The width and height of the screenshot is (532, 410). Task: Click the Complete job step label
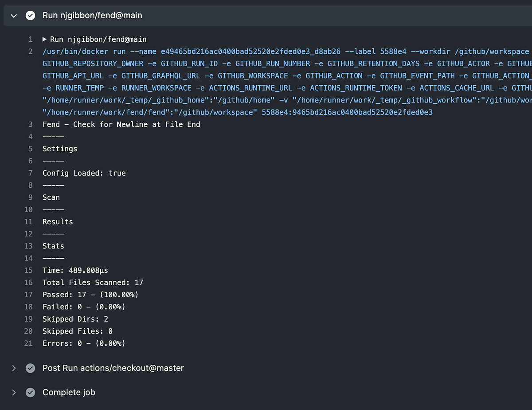pyautogui.click(x=69, y=392)
